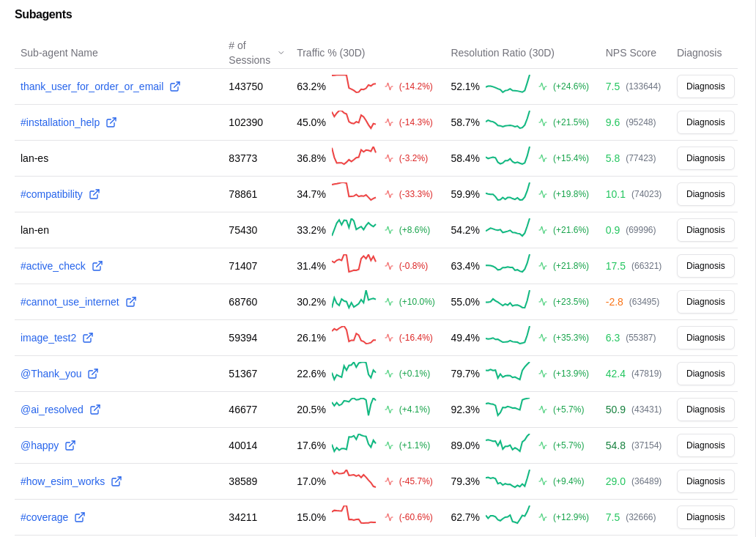Click Diagnosis button for #coverage

pos(705,516)
